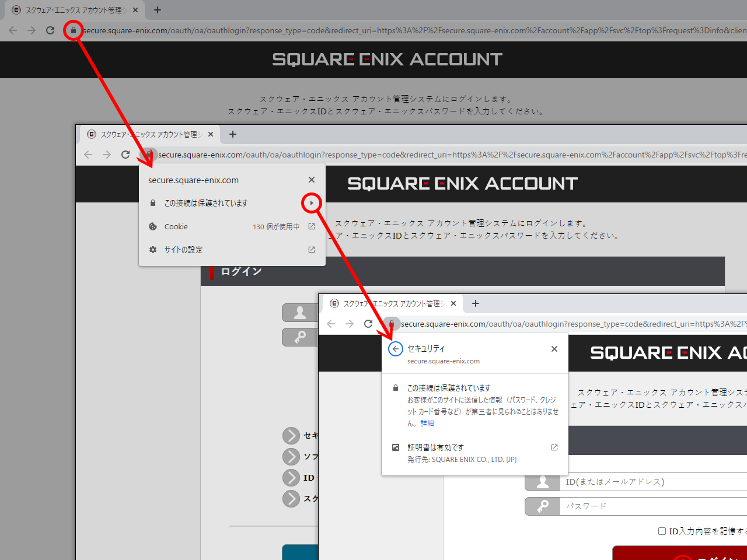Open the Cookie entry in the middle popup
The image size is (747, 560).
(232, 226)
